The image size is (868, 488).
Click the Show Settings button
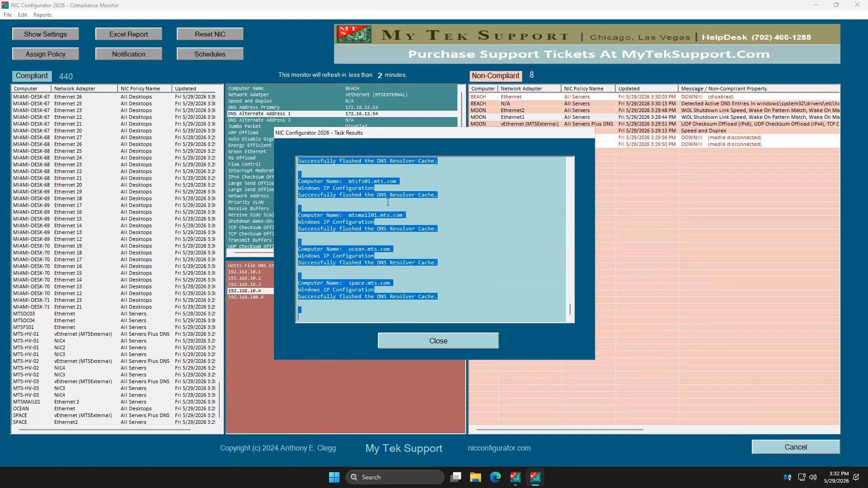(45, 34)
